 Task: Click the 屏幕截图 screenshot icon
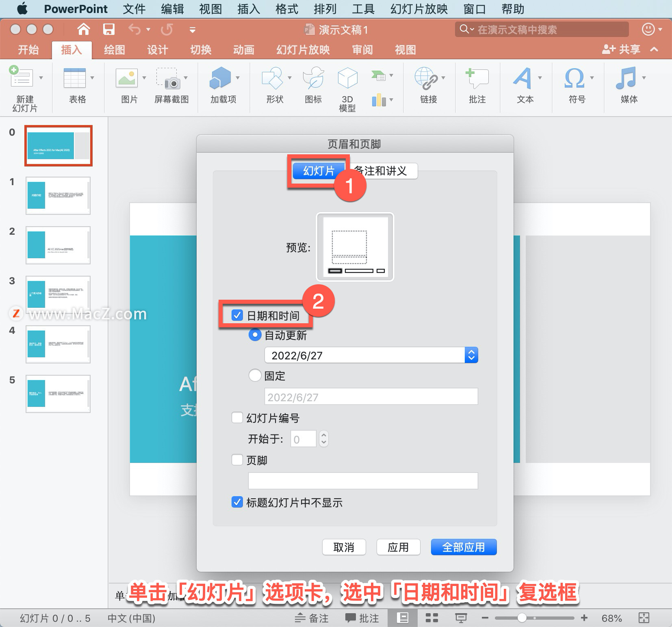pyautogui.click(x=169, y=78)
